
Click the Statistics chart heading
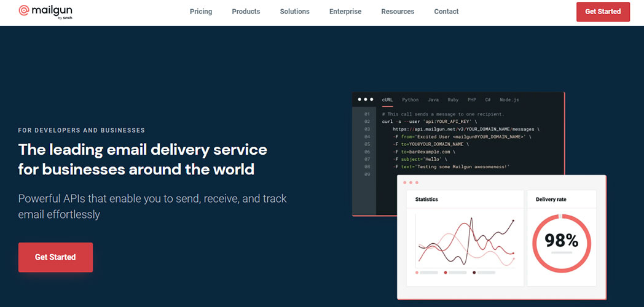(426, 200)
